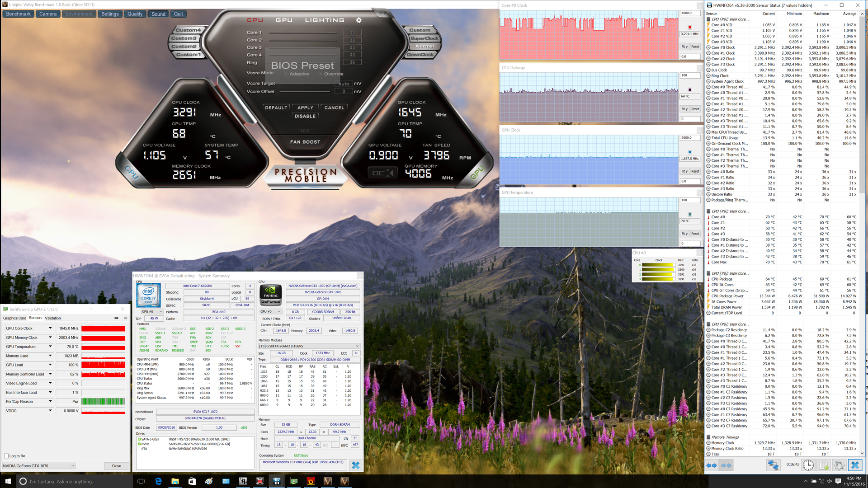Open VDDC sensor dropdown in GPU-Z
This screenshot has height=488, width=868.
click(50, 410)
